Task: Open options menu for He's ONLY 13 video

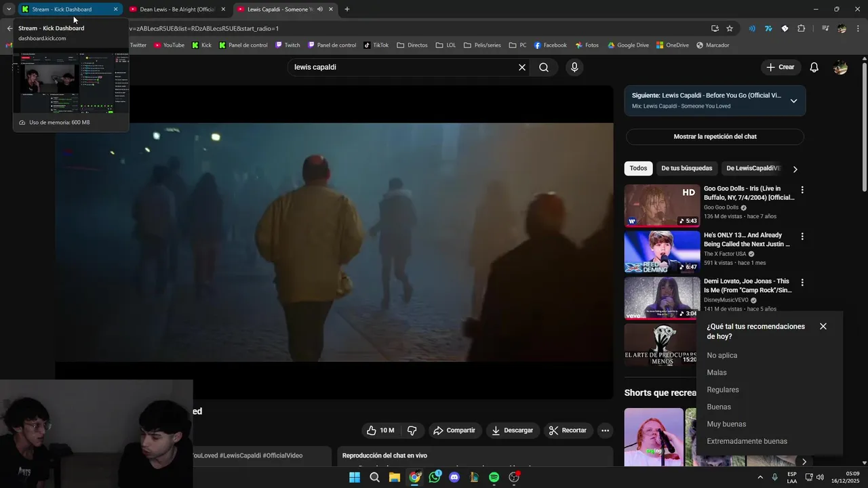Action: click(802, 237)
